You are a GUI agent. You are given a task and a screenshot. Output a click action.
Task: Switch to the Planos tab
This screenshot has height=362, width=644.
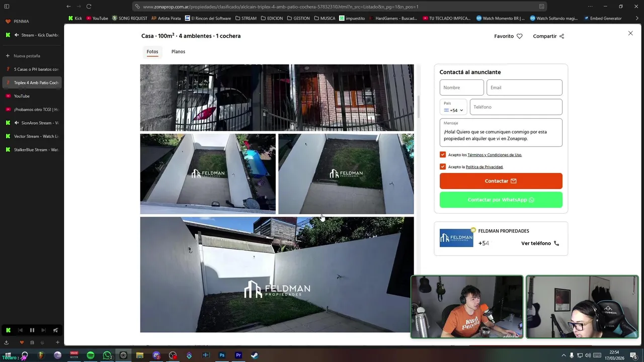point(178,52)
